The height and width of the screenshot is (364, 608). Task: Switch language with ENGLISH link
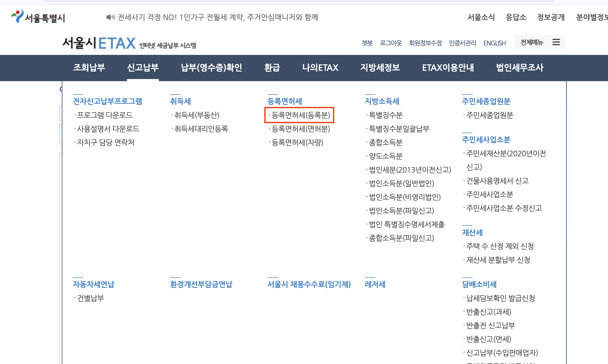pyautogui.click(x=494, y=43)
